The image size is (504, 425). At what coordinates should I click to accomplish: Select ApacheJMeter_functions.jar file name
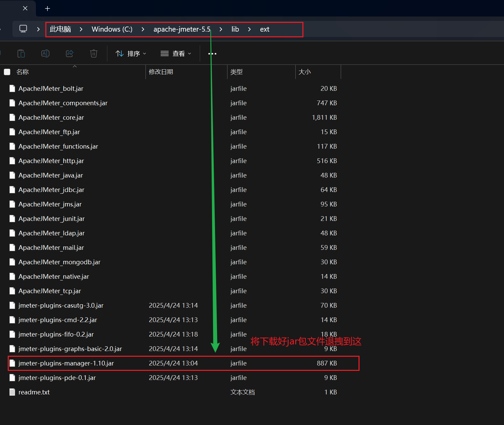(x=58, y=146)
